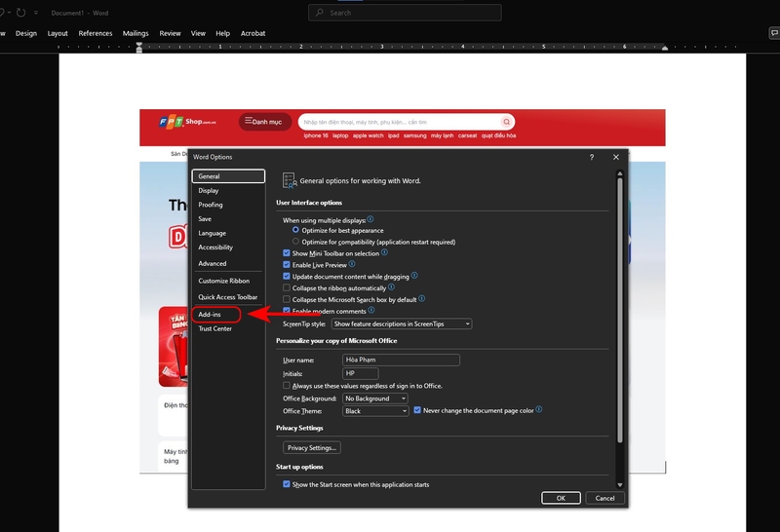Click info icon next to Enable Live Preview
Screen dimensions: 780x532
coord(352,264)
